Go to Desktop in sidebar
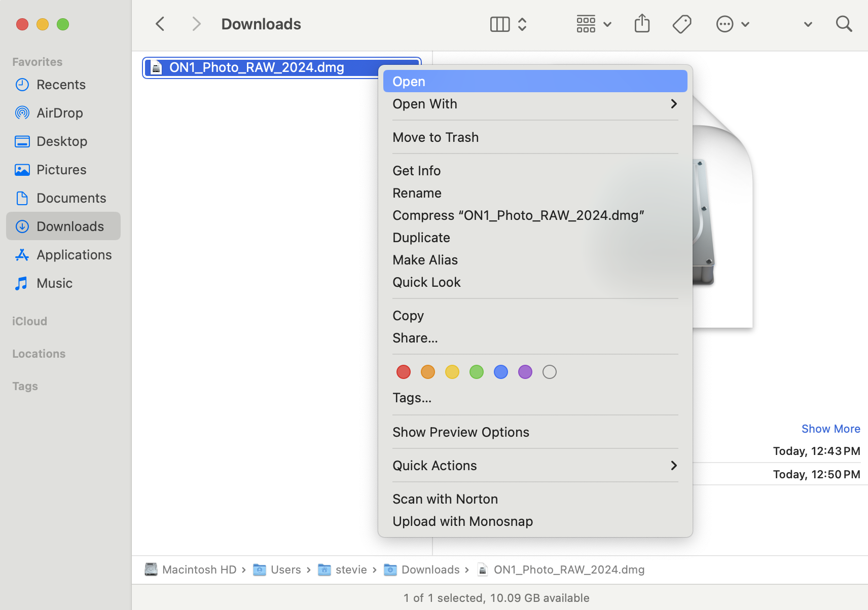This screenshot has width=868, height=610. (x=63, y=141)
